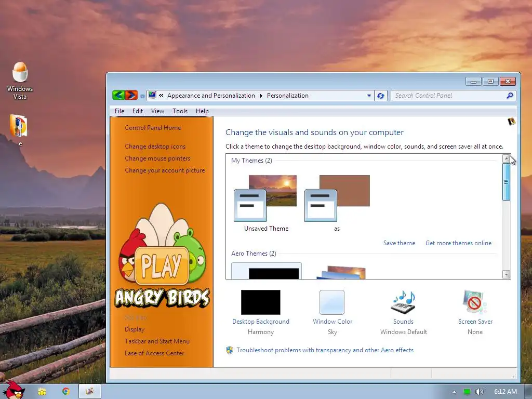Click the Address bar chevron before Appearance

tap(161, 96)
